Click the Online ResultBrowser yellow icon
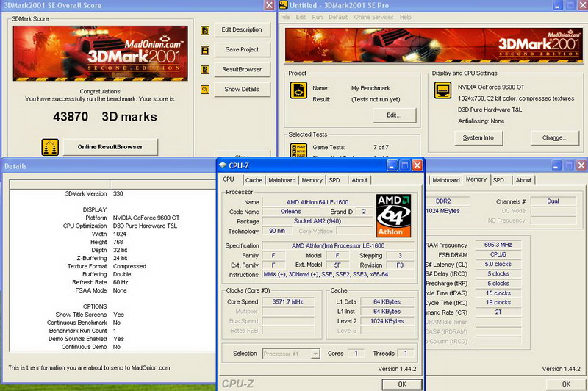This screenshot has width=588, height=391. pos(50,147)
